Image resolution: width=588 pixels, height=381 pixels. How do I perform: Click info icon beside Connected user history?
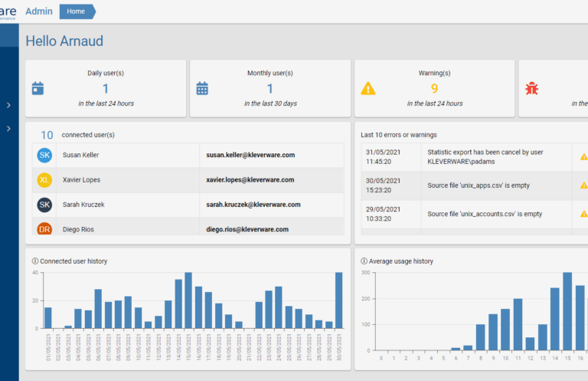pyautogui.click(x=35, y=261)
